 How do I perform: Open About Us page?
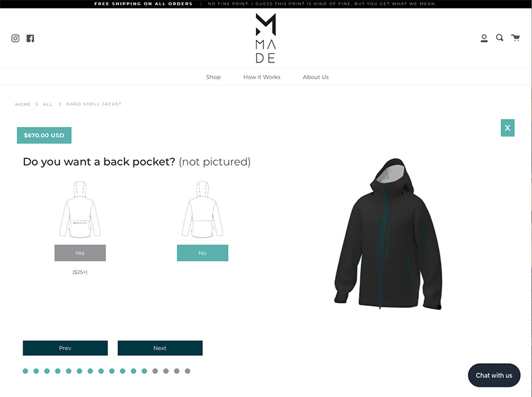point(315,77)
